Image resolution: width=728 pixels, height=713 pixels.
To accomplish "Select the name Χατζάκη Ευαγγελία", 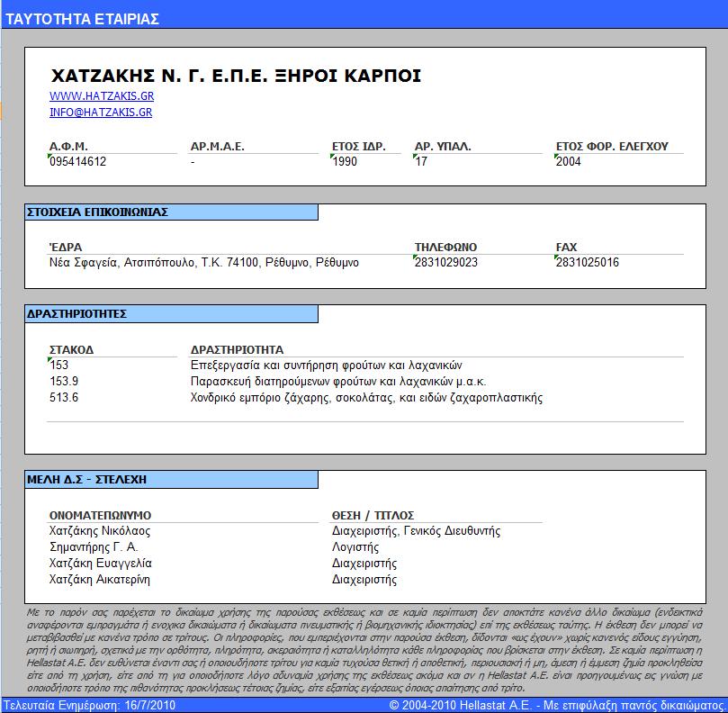I will point(101,564).
